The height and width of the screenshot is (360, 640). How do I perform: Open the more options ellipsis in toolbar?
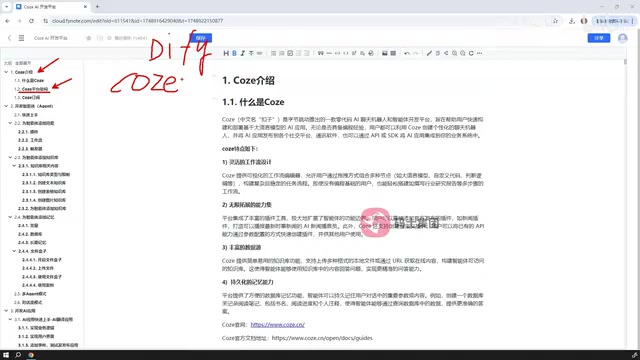point(480,53)
